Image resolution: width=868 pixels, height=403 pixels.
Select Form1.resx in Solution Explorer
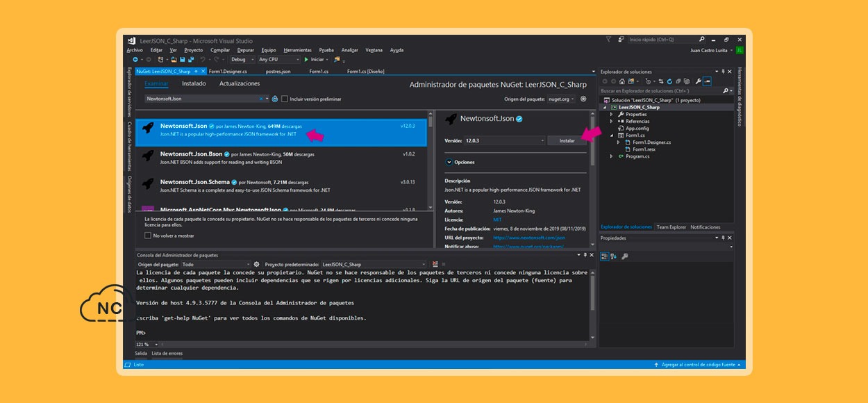point(644,149)
